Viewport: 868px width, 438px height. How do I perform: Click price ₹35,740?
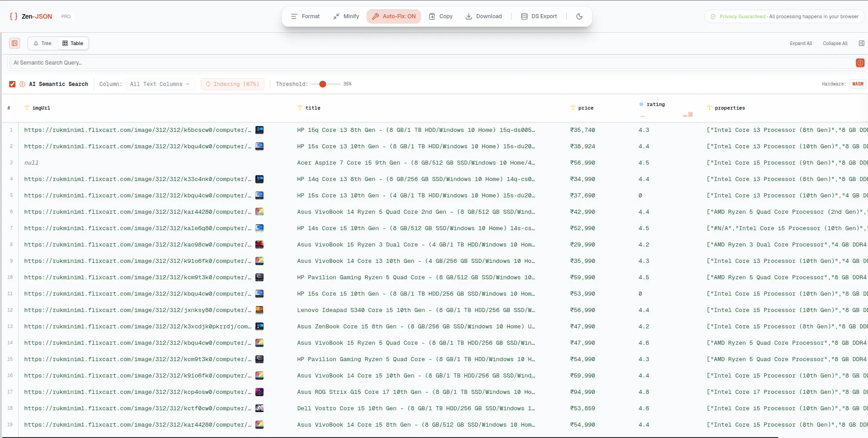coord(583,130)
